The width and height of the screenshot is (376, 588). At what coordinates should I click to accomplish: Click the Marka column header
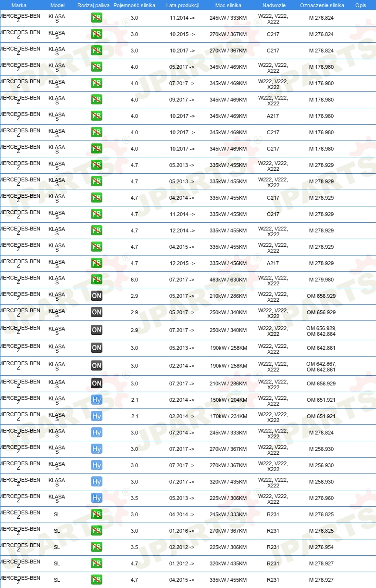(x=19, y=5)
